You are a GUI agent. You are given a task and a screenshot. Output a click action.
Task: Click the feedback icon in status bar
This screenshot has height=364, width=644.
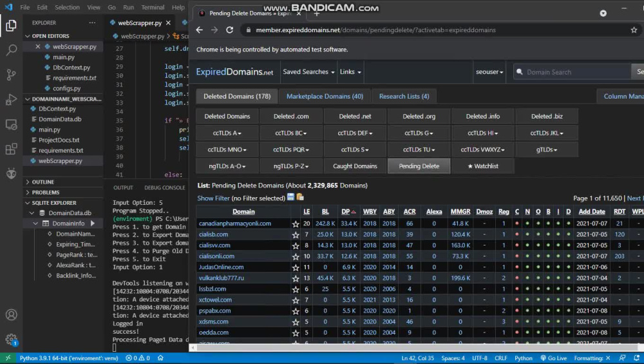(623, 358)
